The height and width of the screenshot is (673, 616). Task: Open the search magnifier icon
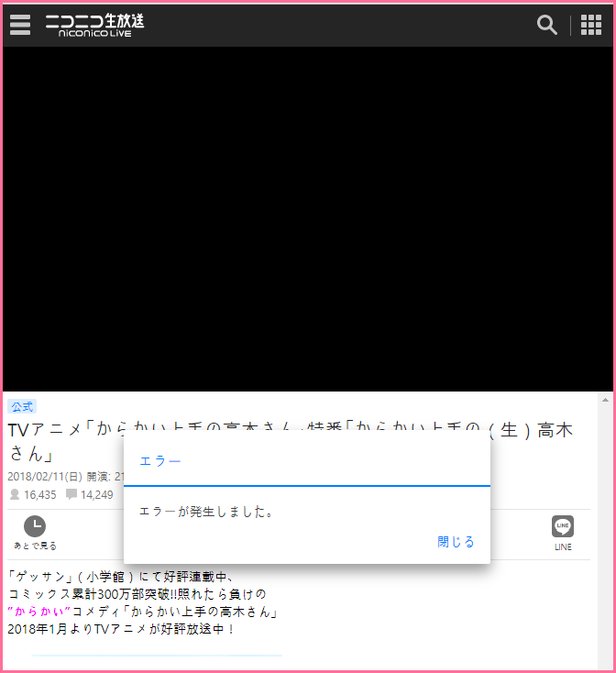[x=547, y=25]
